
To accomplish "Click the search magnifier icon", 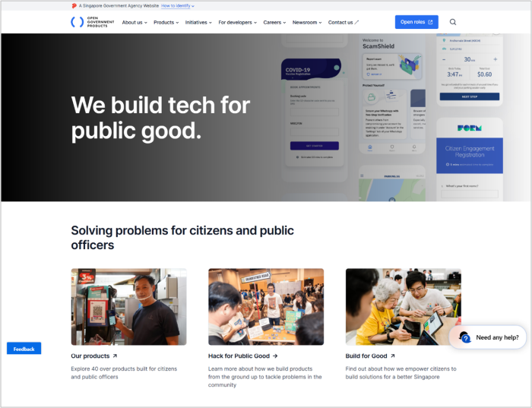I will (453, 22).
